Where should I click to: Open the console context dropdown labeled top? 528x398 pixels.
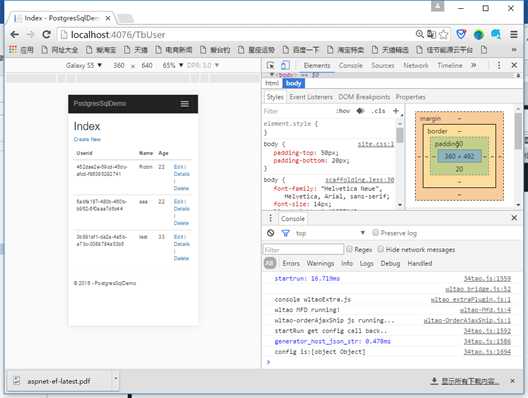[330, 233]
